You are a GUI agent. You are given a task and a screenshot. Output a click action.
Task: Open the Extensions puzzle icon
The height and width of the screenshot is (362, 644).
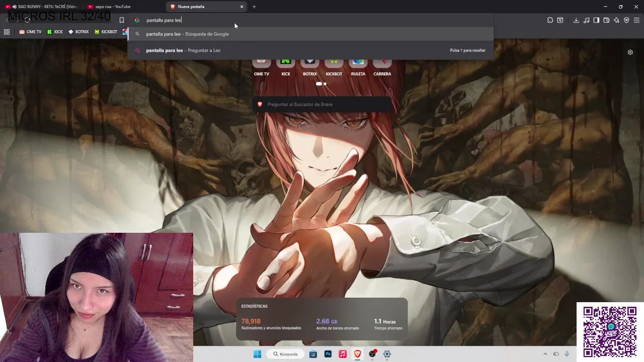click(x=550, y=20)
